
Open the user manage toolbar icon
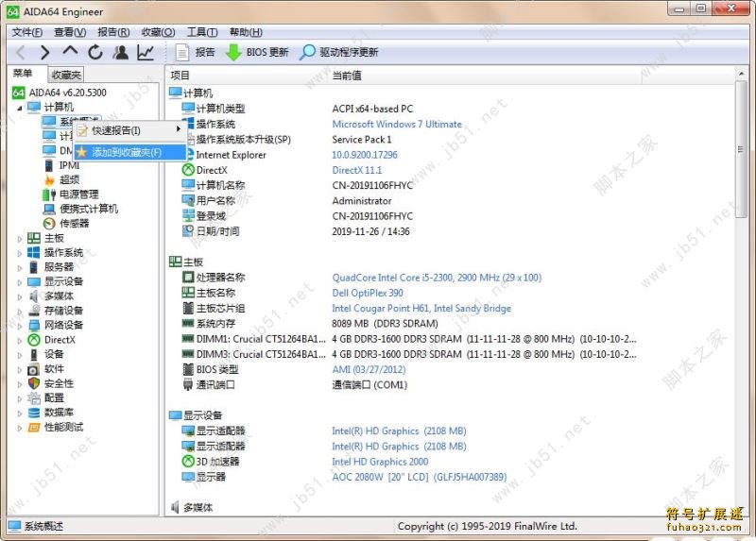click(120, 52)
